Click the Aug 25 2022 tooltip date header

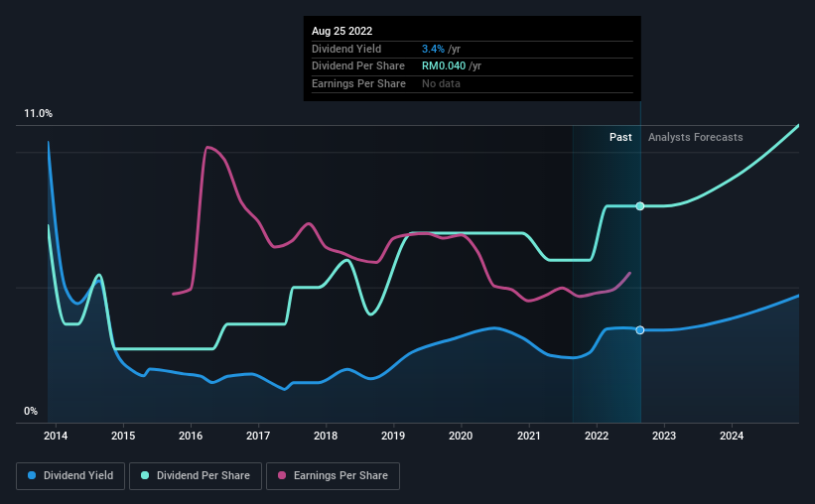(342, 31)
